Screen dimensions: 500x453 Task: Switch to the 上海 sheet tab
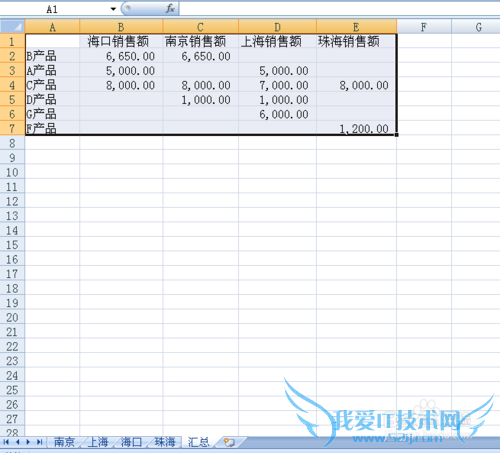98,442
